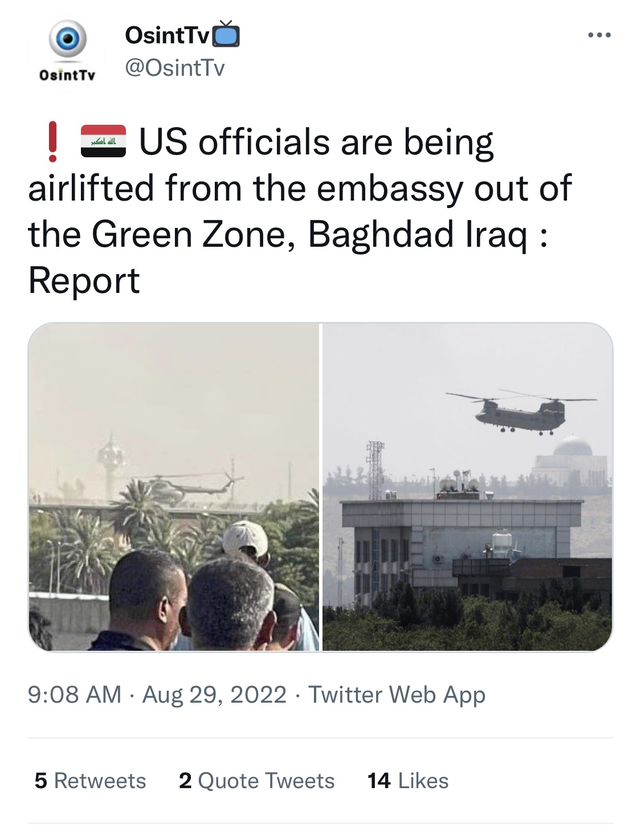Open the @OsintTv handle link
This screenshot has width=641, height=840.
coord(175,68)
